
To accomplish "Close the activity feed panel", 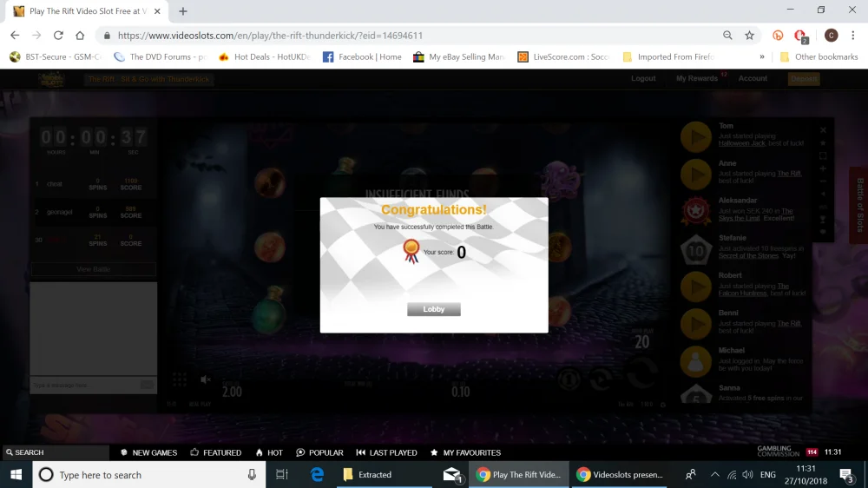I will [823, 130].
